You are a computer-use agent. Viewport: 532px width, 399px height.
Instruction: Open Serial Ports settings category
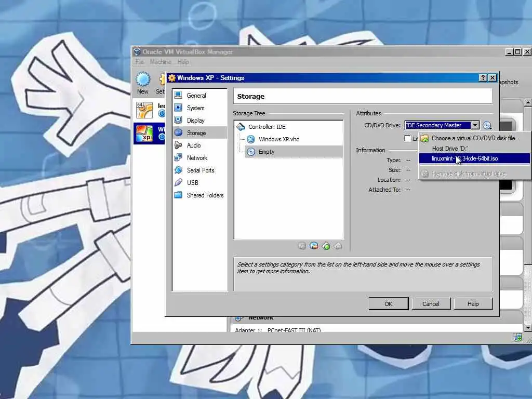point(199,170)
